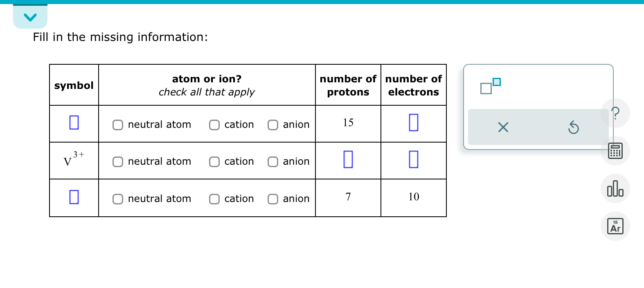Check neutral atom for the V3+ row
Image resolution: width=644 pixels, height=288 pixels.
pos(117,162)
